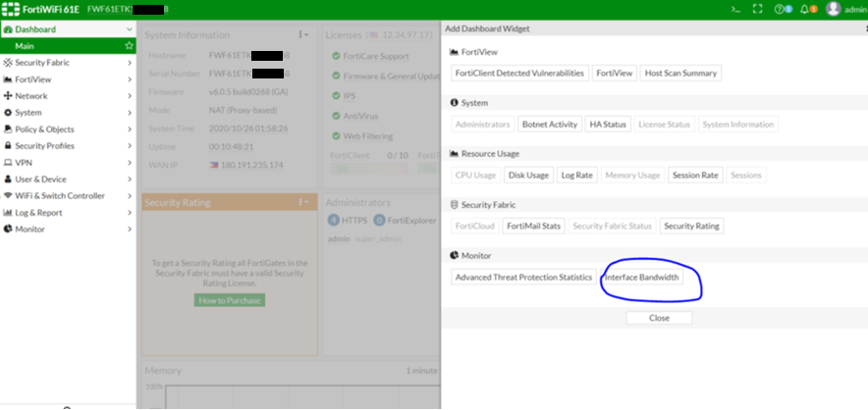Click the Security Fabric sidebar icon

[x=8, y=63]
